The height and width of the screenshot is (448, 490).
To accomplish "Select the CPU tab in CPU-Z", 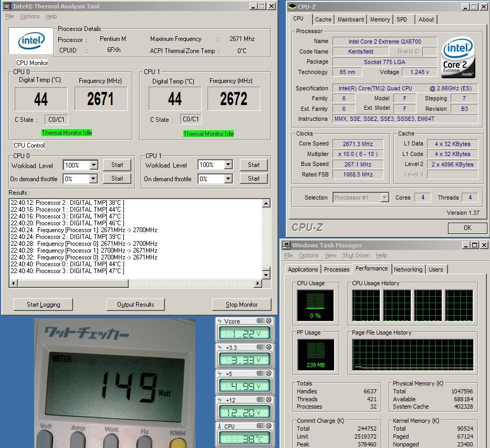I will click(x=299, y=19).
